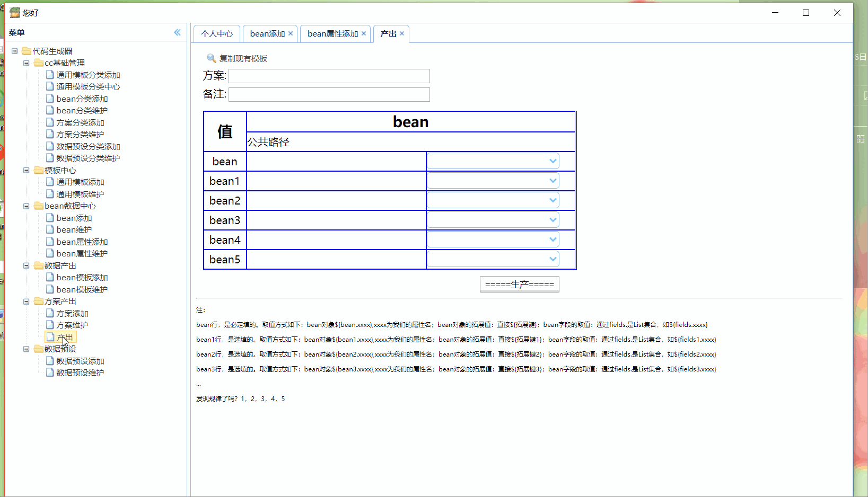Click the bean数据中心 folder icon
868x497 pixels.
pos(38,206)
